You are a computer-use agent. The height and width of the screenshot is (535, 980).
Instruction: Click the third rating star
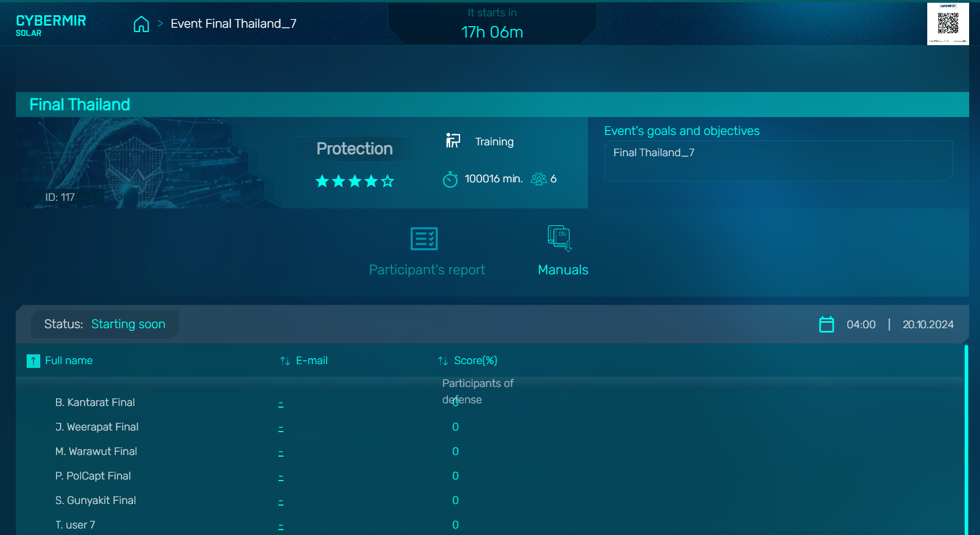tap(355, 181)
